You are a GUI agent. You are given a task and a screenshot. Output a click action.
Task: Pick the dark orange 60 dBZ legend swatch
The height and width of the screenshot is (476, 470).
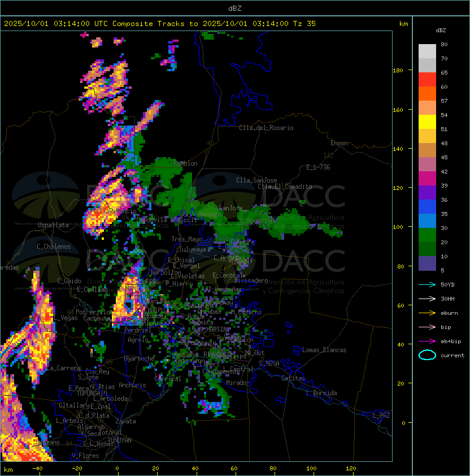click(427, 93)
